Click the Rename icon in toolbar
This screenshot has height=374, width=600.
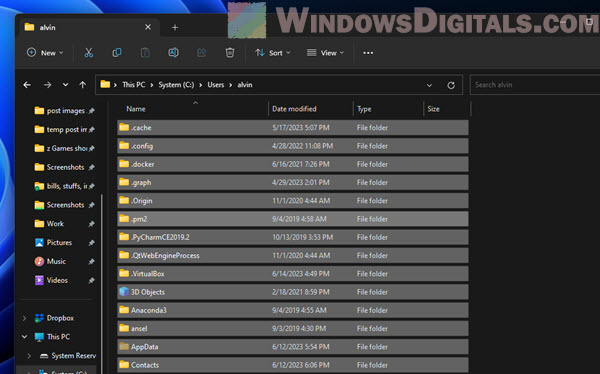[173, 53]
